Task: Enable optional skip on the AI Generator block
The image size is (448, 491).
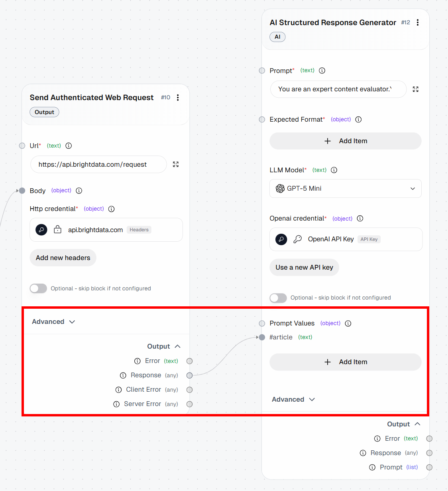Action: (x=278, y=298)
